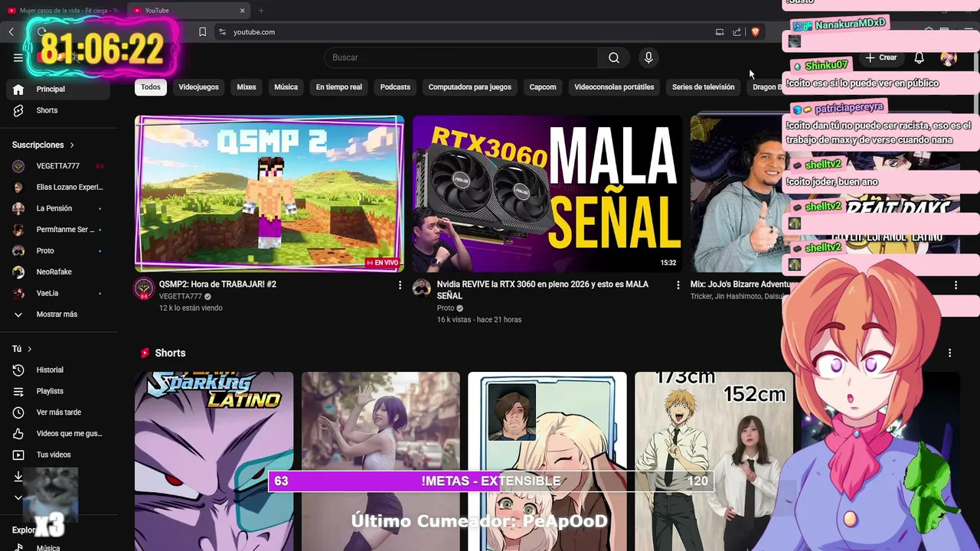
Task: Open Sparking Latino short thumbnail
Action: [x=214, y=461]
